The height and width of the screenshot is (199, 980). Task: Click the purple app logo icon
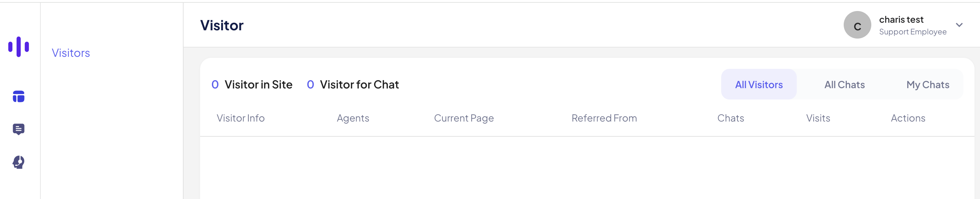19,47
